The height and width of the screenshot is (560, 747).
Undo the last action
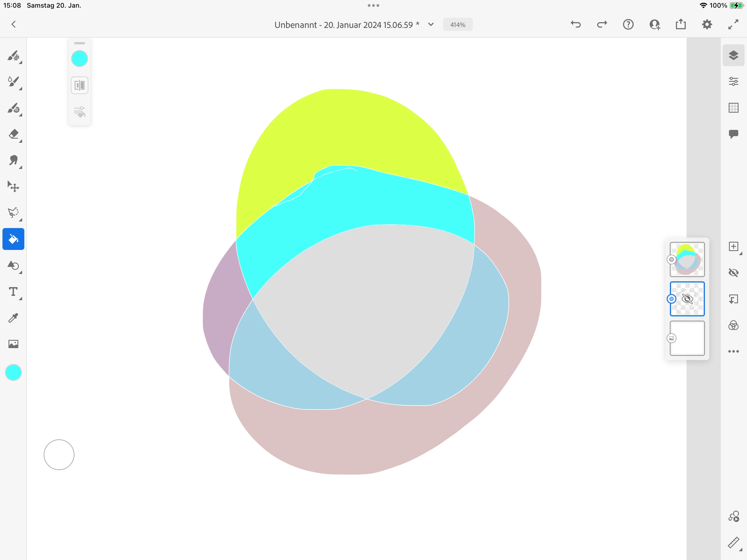pyautogui.click(x=576, y=25)
